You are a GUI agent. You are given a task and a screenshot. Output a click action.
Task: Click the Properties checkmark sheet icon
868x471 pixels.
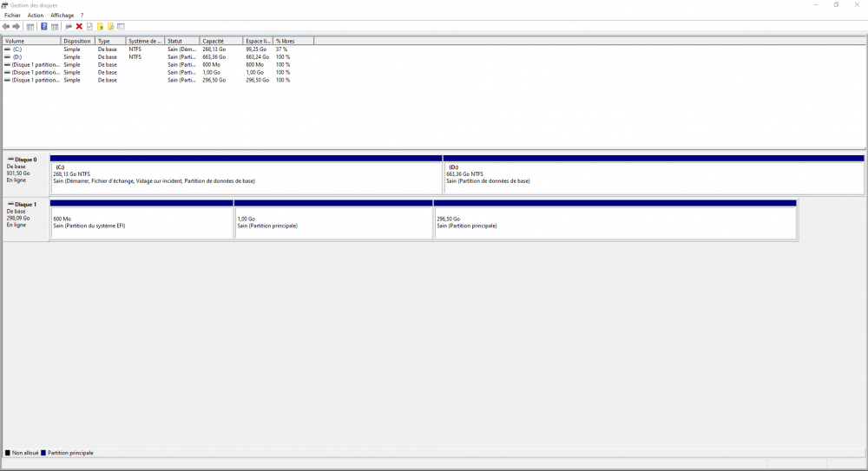(89, 26)
